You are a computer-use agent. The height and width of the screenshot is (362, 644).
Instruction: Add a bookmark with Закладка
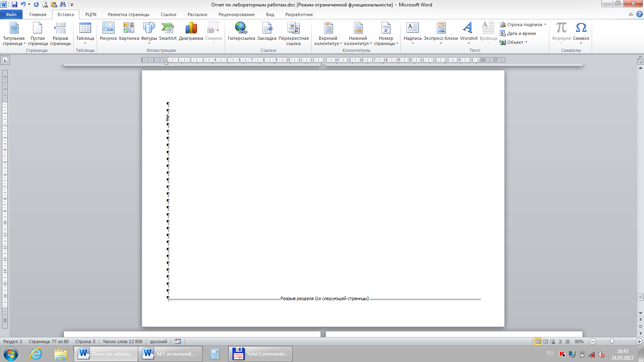coord(267,31)
